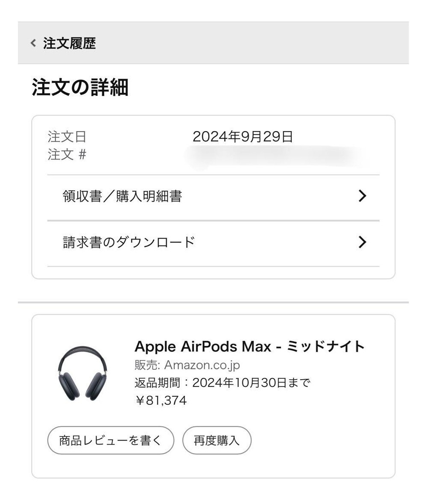Click the price ￥81,374

coord(161,401)
